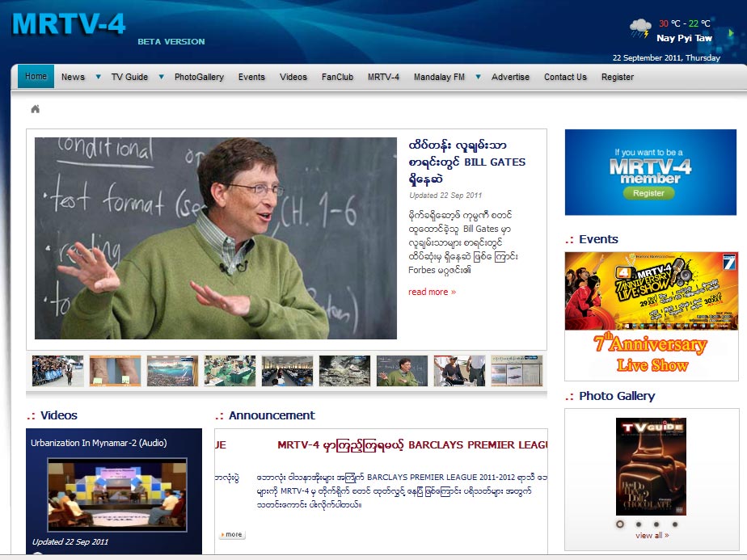747x560 pixels.
Task: Click the green Register button in member banner
Action: [649, 193]
